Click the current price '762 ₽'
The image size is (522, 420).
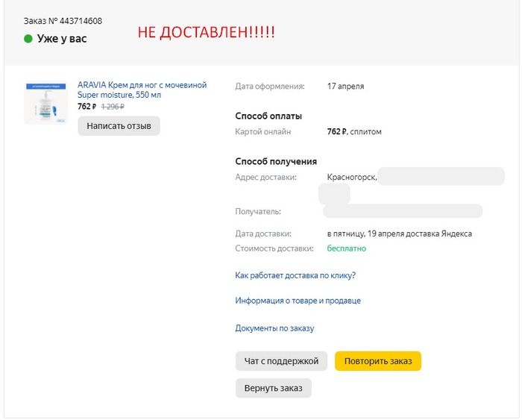(x=87, y=107)
